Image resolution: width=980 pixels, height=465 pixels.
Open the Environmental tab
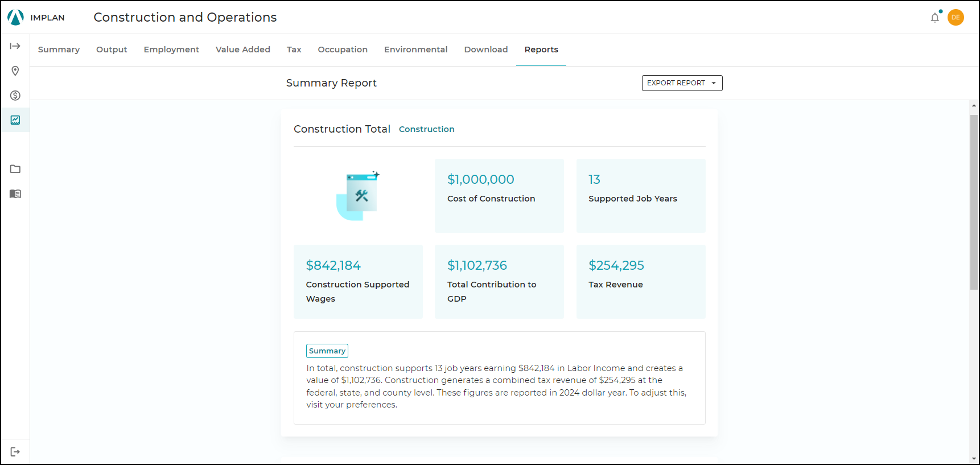point(416,50)
